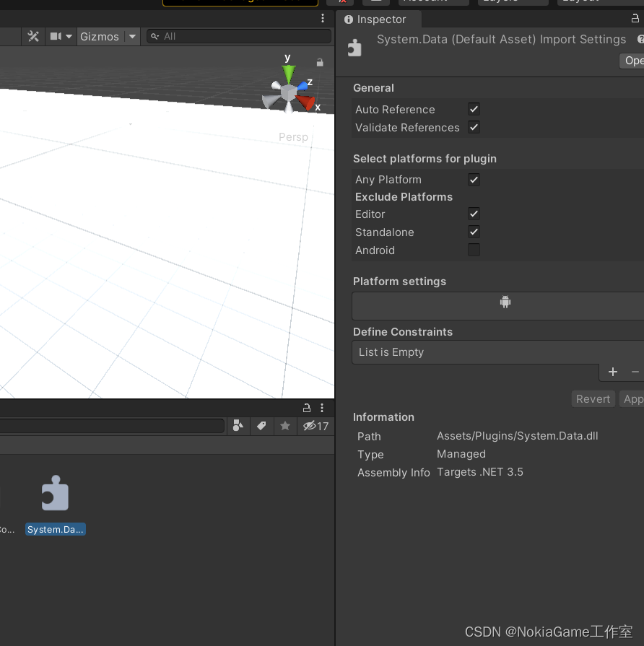The image size is (644, 646).
Task: Lock the Project window
Action: click(x=307, y=408)
